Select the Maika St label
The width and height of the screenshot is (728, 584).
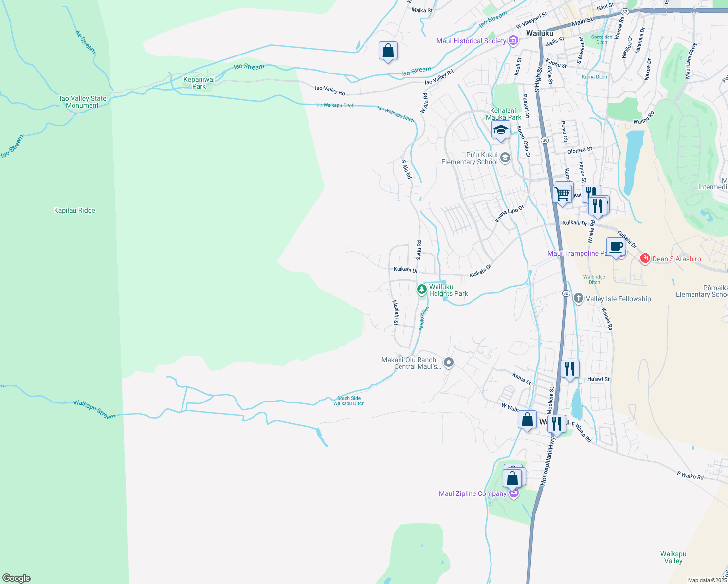tap(422, 10)
